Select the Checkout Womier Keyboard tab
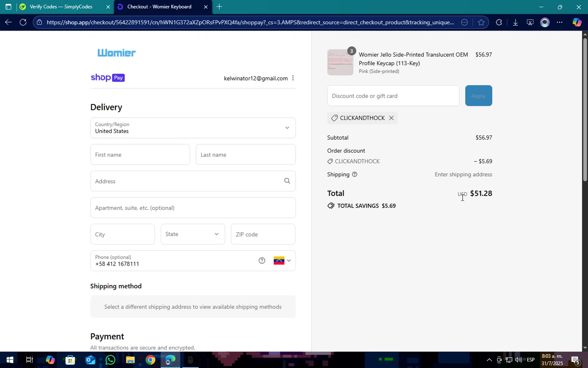This screenshot has width=588, height=368. click(x=159, y=7)
